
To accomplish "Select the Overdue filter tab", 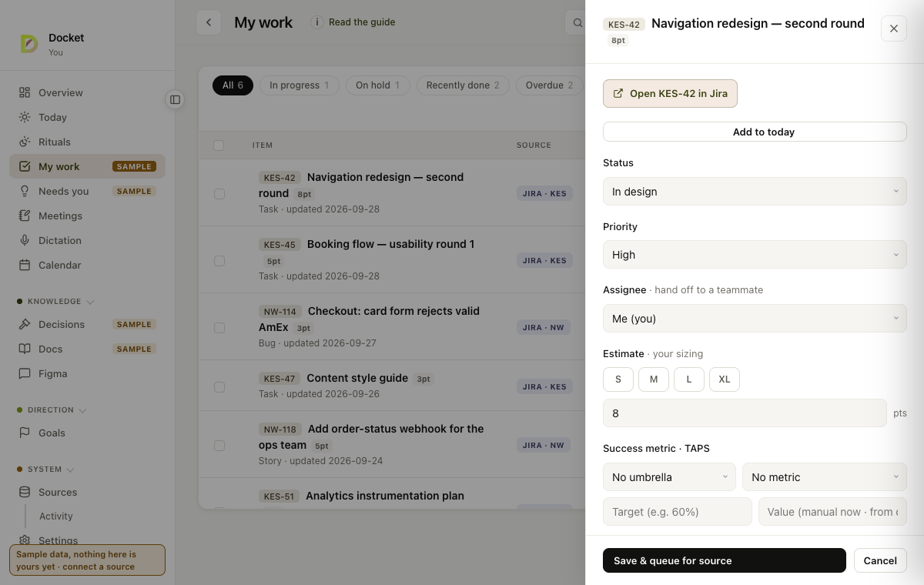I will [x=549, y=85].
